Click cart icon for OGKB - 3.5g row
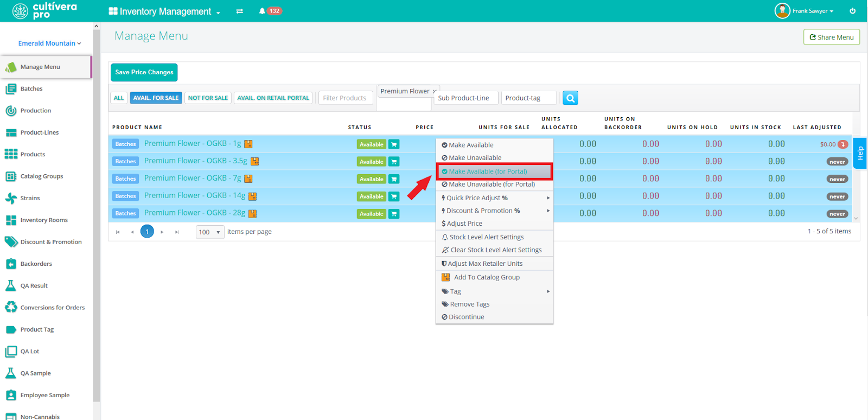The width and height of the screenshot is (868, 420). click(394, 162)
